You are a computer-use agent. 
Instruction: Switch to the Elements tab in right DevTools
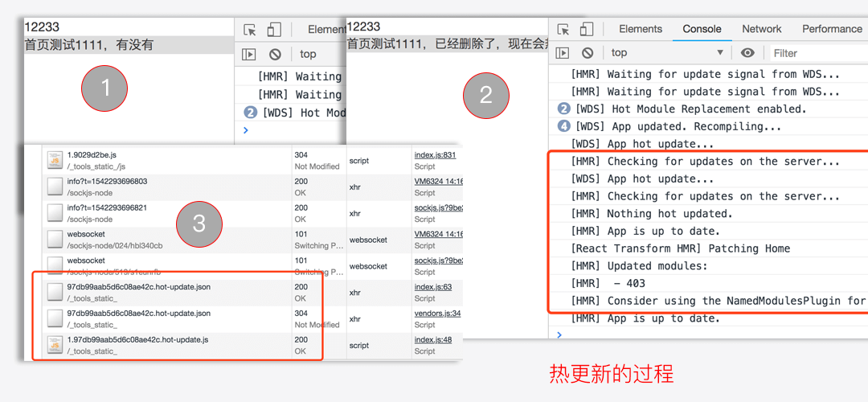[x=641, y=30]
